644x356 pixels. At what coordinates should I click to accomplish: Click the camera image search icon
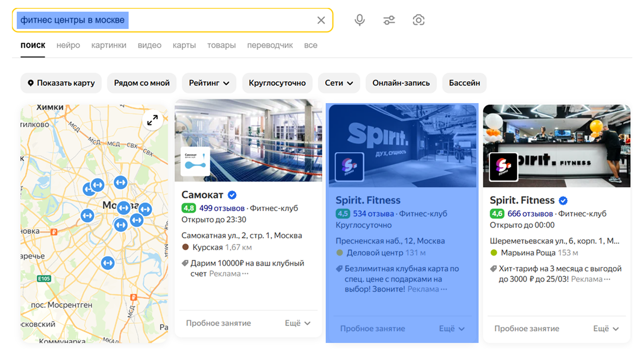pos(418,20)
